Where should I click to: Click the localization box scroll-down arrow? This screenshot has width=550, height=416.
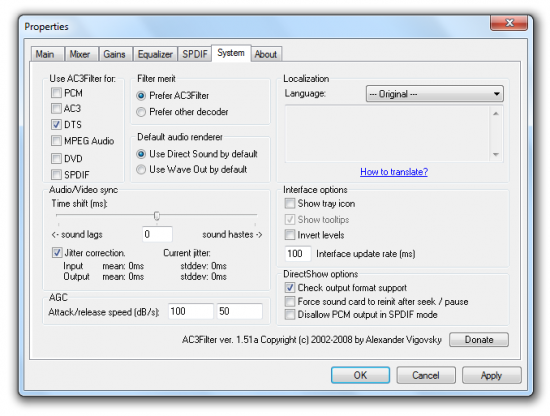[x=496, y=154]
